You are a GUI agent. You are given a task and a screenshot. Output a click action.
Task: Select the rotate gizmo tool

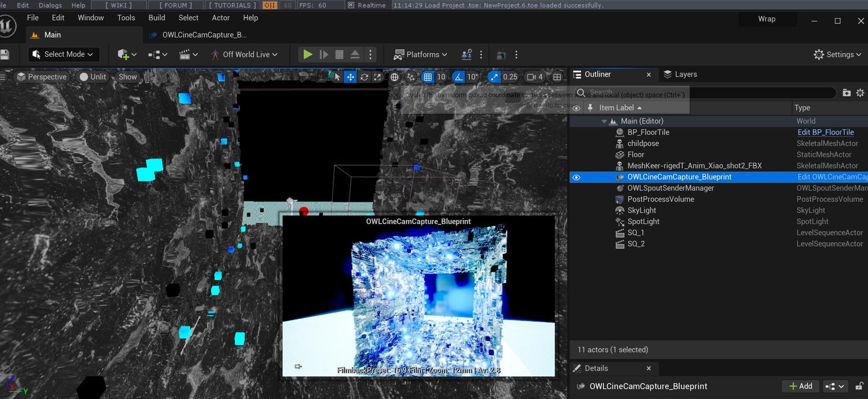(x=364, y=77)
